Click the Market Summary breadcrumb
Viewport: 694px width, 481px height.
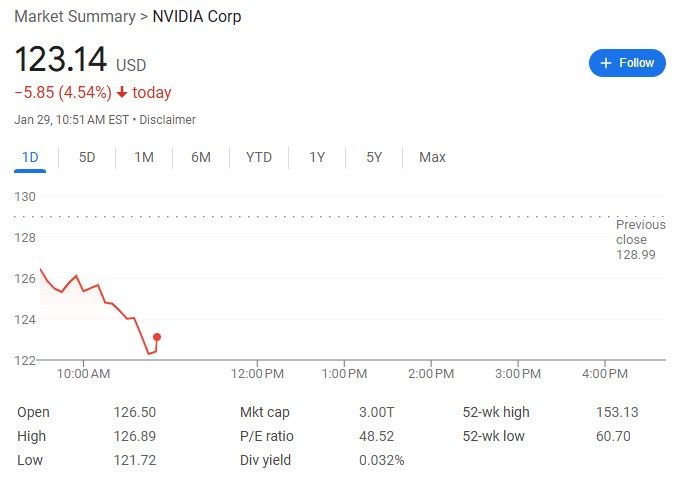[x=74, y=17]
